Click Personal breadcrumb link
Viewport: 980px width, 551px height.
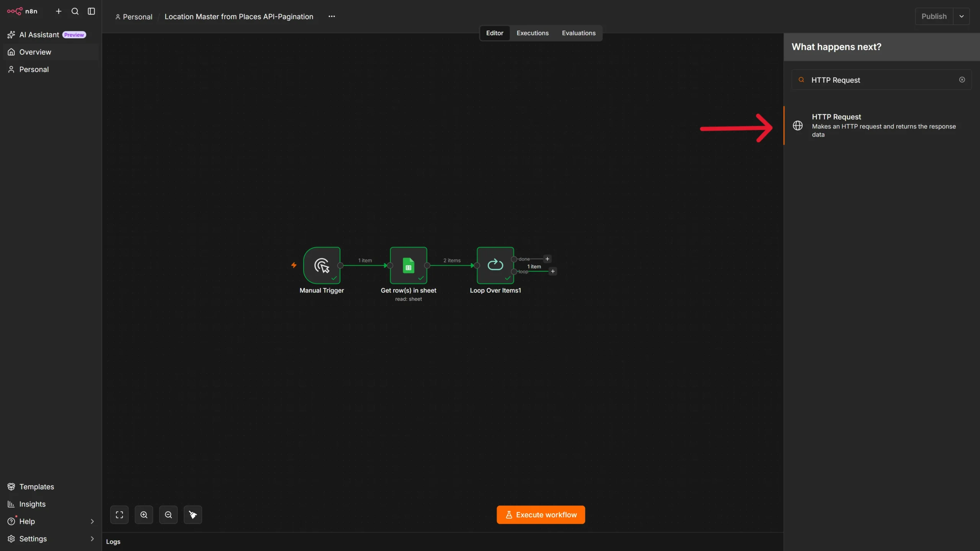point(134,17)
